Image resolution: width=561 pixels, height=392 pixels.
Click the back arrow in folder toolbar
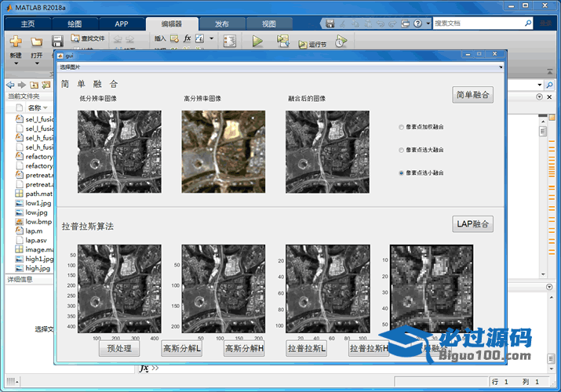[10, 85]
